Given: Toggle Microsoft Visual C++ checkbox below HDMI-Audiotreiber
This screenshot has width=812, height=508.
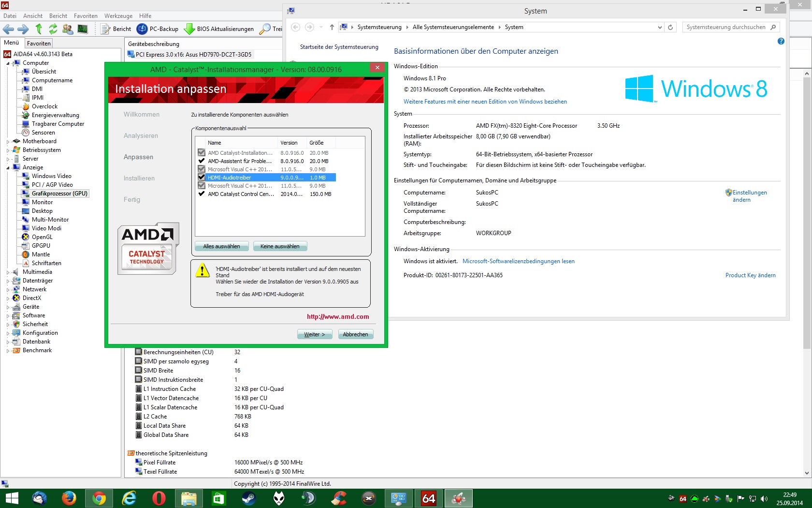Looking at the screenshot, I should [202, 186].
